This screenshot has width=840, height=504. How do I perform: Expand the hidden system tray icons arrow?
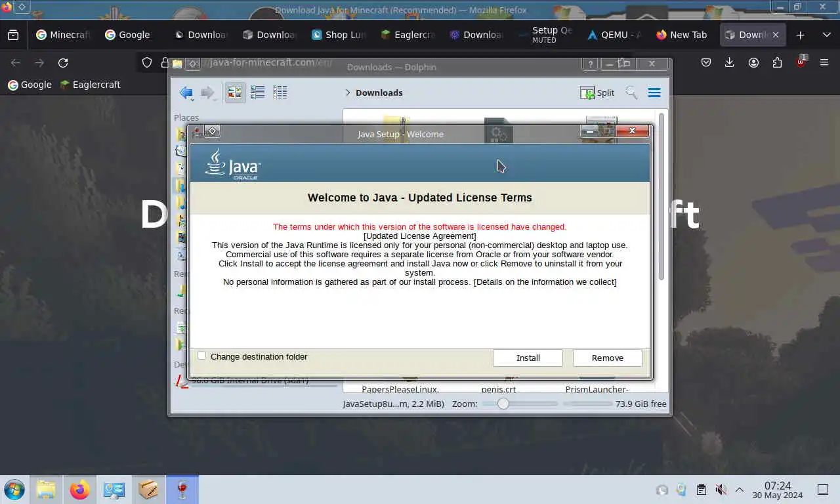coord(740,490)
